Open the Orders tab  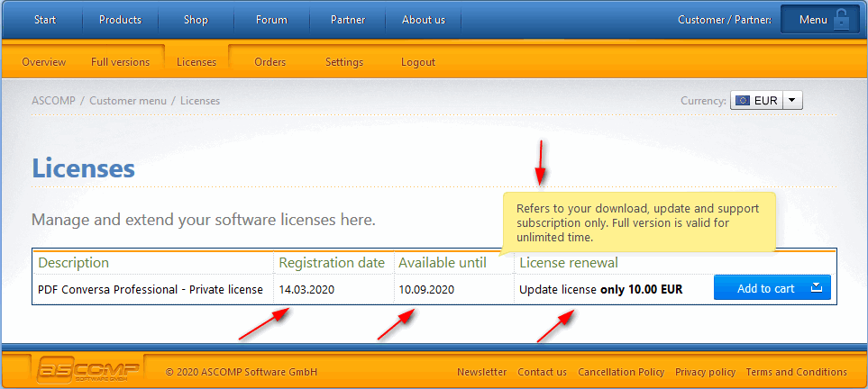[x=270, y=62]
